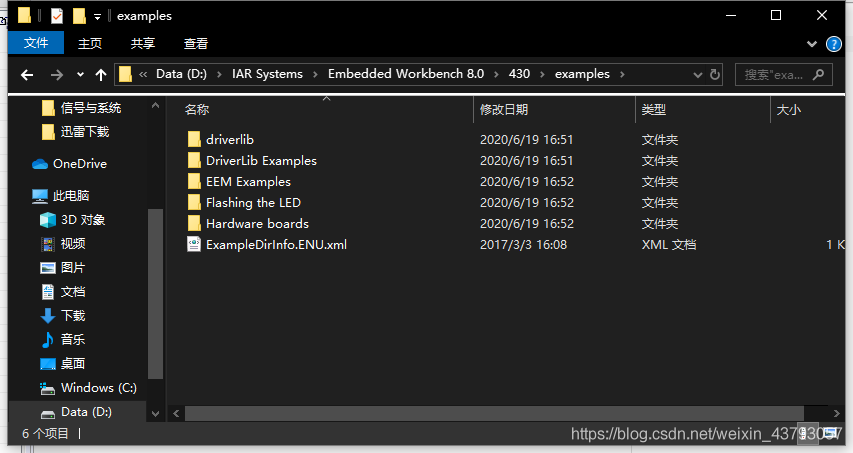Go back with the back arrow
This screenshot has width=853, height=453.
[x=27, y=75]
